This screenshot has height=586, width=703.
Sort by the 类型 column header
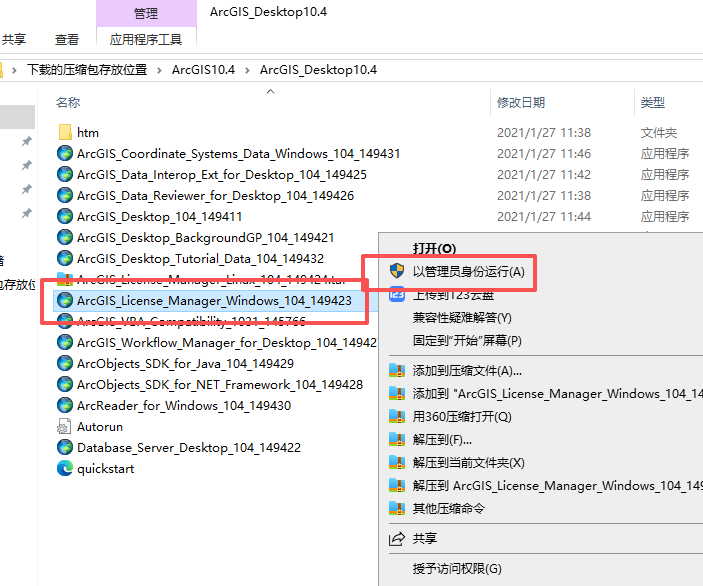pos(653,102)
